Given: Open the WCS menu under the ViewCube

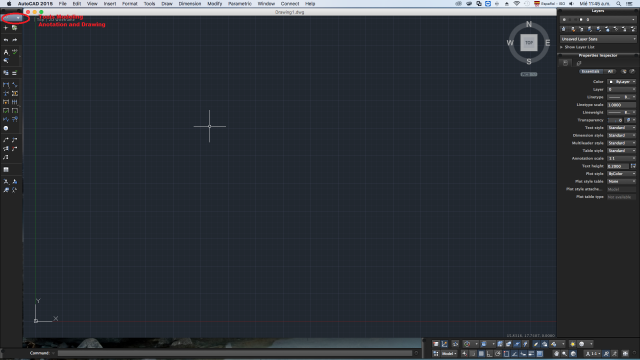Looking at the screenshot, I should [x=529, y=74].
